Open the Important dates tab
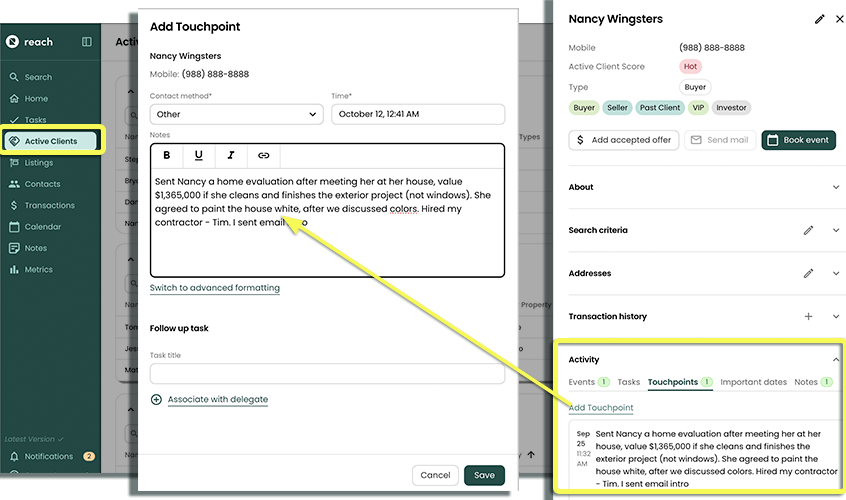Image resolution: width=846 pixels, height=500 pixels. pyautogui.click(x=753, y=383)
